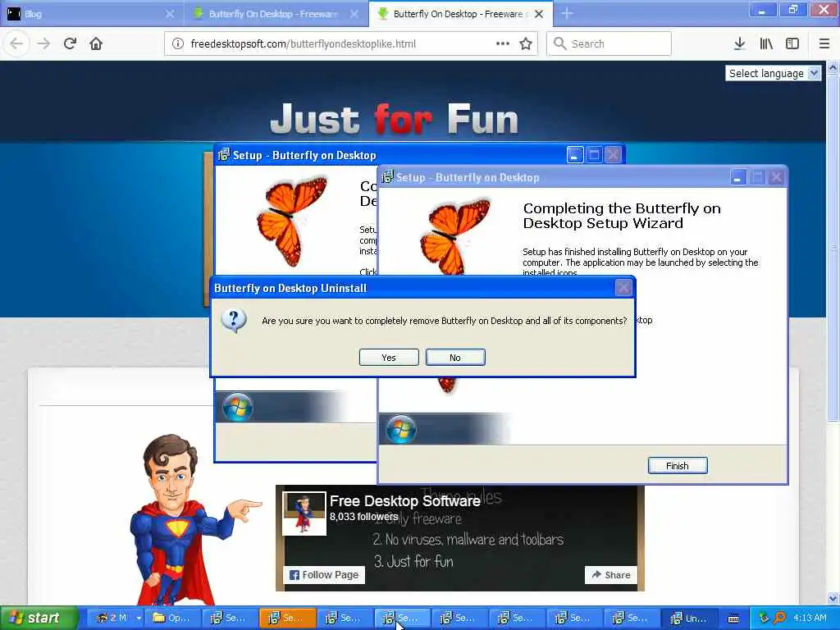The height and width of the screenshot is (630, 840).
Task: Minimize the front Setup window
Action: tap(738, 177)
